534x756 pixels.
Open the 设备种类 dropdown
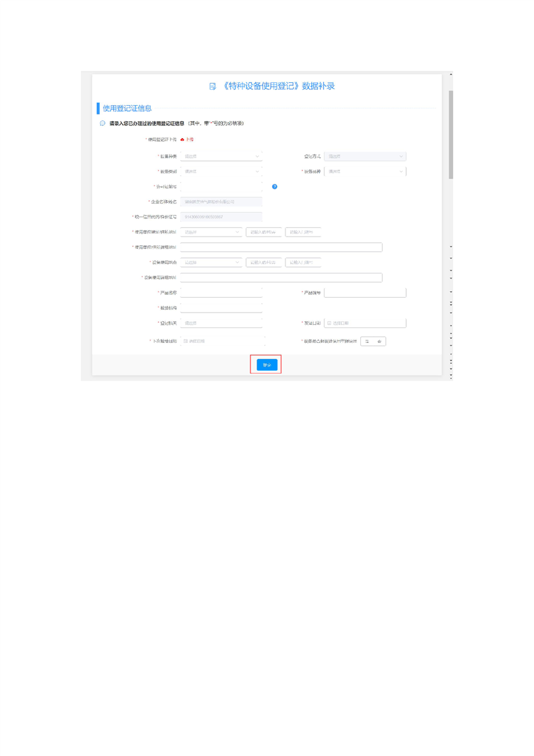221,156
